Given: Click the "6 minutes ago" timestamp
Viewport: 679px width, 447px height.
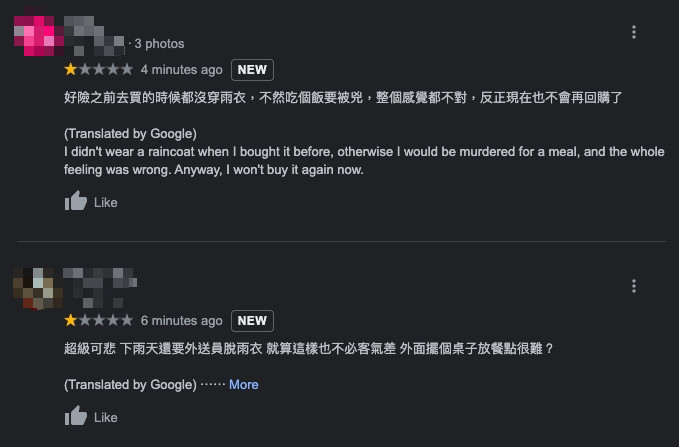Looking at the screenshot, I should pyautogui.click(x=181, y=321).
